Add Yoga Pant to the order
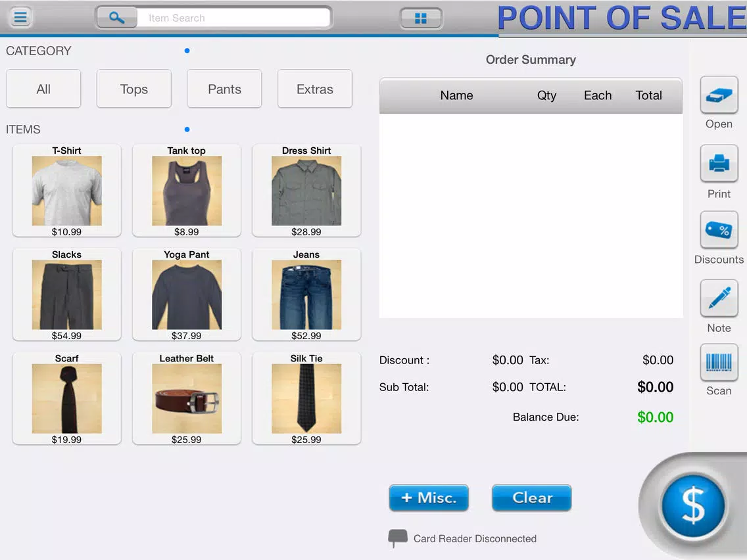This screenshot has width=747, height=560. (186, 294)
